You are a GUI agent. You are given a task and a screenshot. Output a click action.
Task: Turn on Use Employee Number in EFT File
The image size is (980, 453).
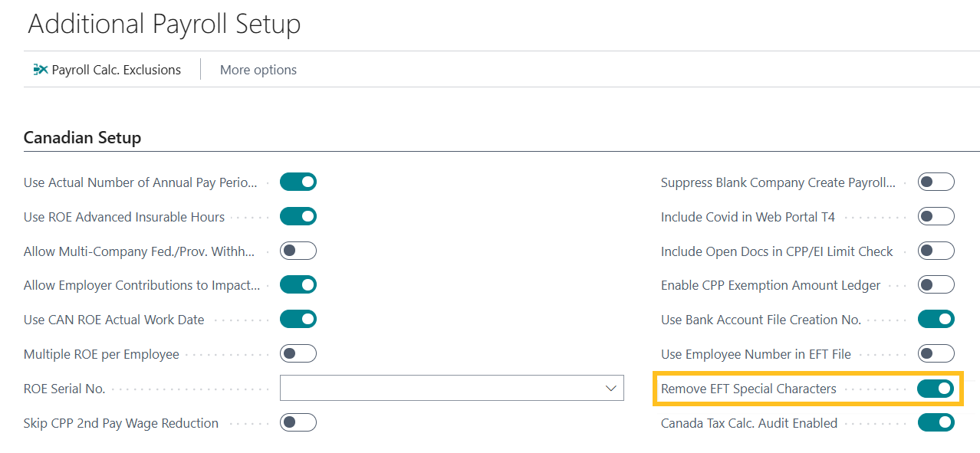(936, 354)
